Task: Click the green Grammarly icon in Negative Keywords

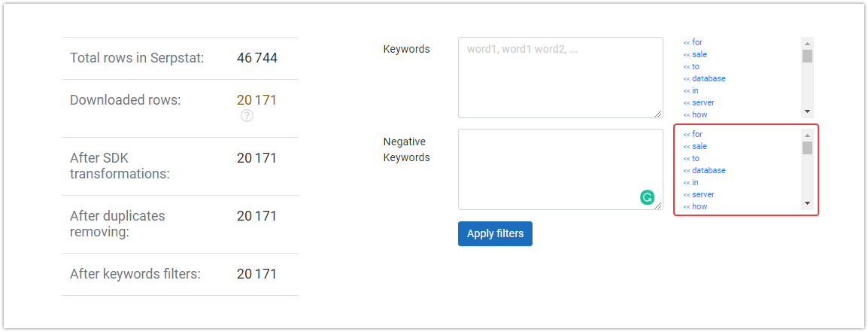Action: [x=647, y=196]
